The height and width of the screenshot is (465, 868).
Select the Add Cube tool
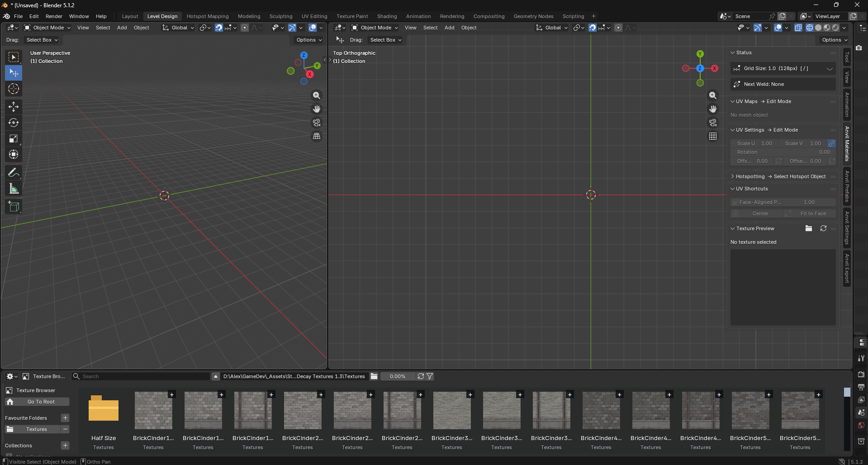[x=14, y=207]
